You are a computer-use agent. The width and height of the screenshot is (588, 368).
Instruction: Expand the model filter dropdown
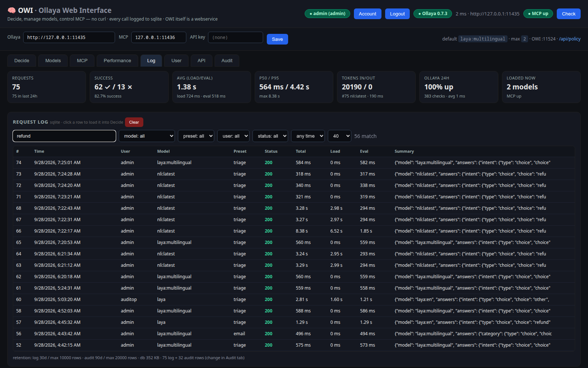(x=147, y=136)
